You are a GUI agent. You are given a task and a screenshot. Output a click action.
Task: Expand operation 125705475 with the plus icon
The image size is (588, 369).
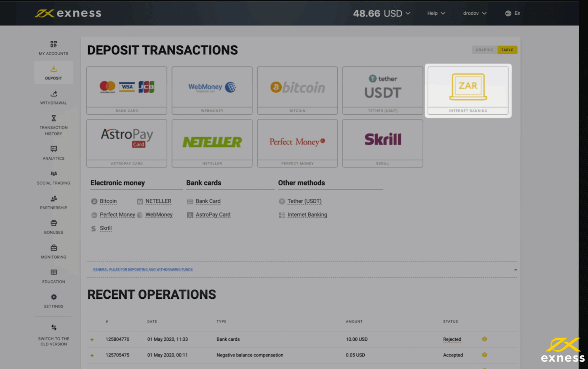(x=92, y=355)
